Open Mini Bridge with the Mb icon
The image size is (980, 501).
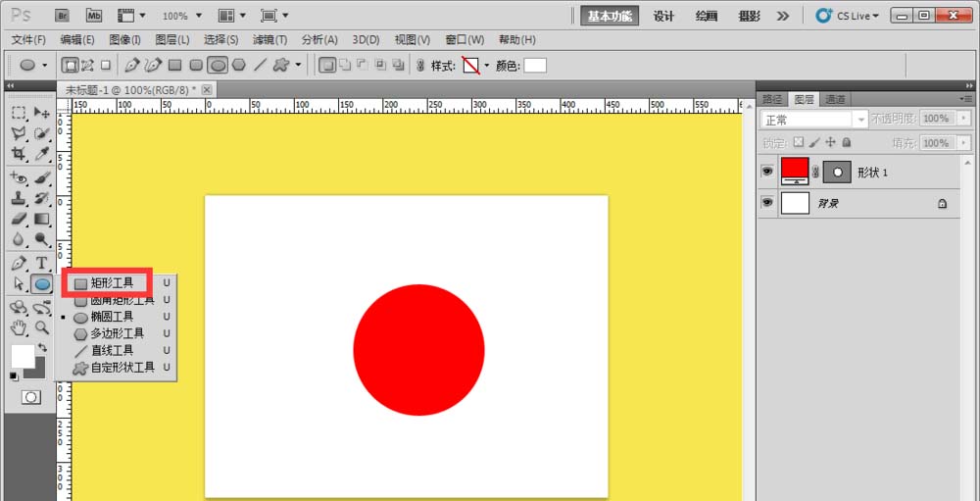coord(94,16)
